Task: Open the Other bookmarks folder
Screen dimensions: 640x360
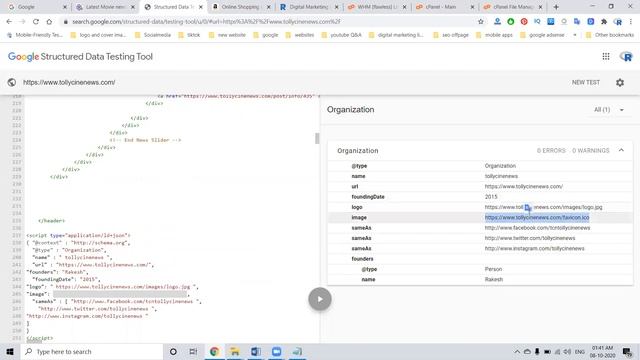Action: (610, 35)
